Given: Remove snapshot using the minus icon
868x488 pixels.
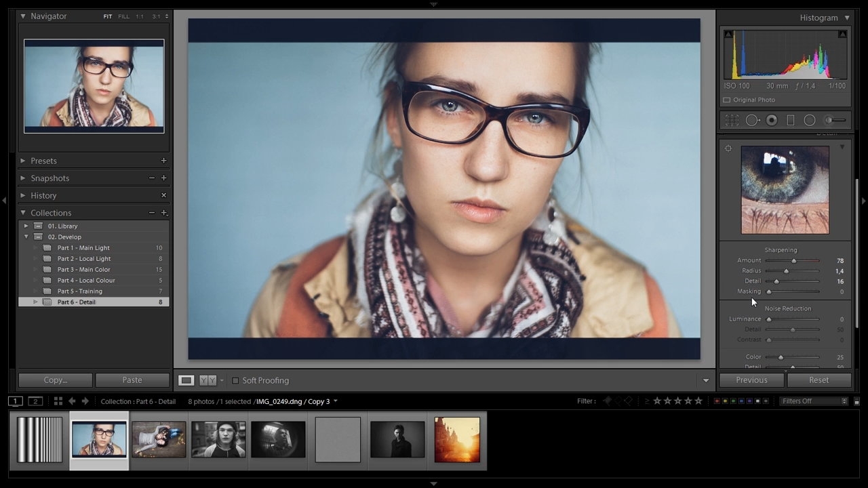Looking at the screenshot, I should pos(151,178).
